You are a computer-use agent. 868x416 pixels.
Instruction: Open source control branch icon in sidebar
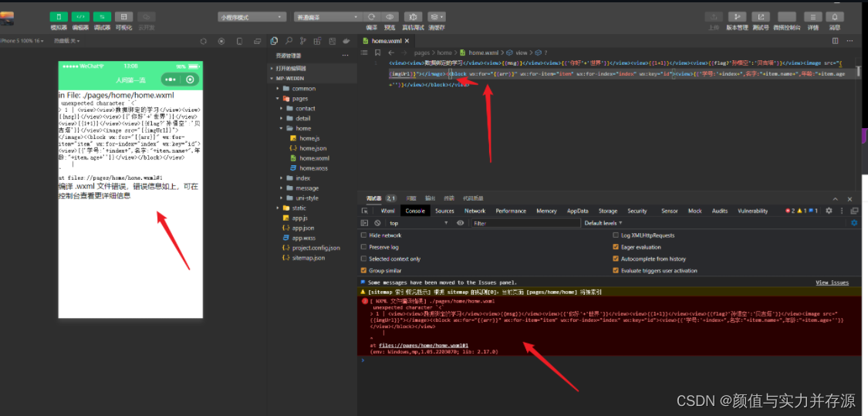302,41
